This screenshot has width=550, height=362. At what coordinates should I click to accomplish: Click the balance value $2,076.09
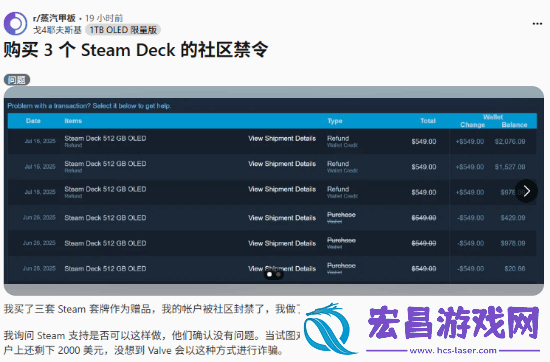pyautogui.click(x=510, y=141)
